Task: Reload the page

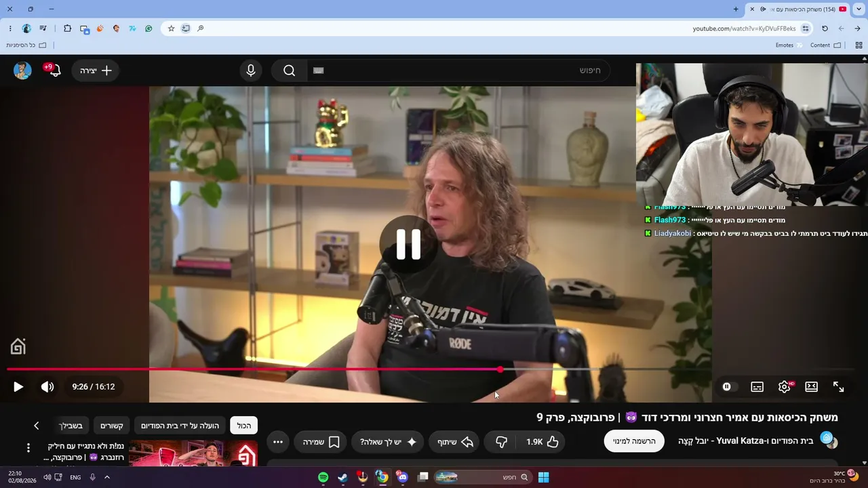Action: tap(825, 28)
